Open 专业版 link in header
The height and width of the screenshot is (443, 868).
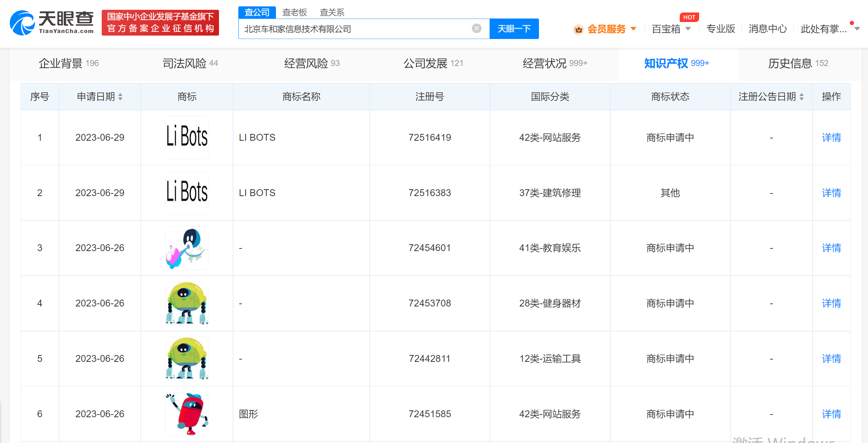click(x=721, y=29)
